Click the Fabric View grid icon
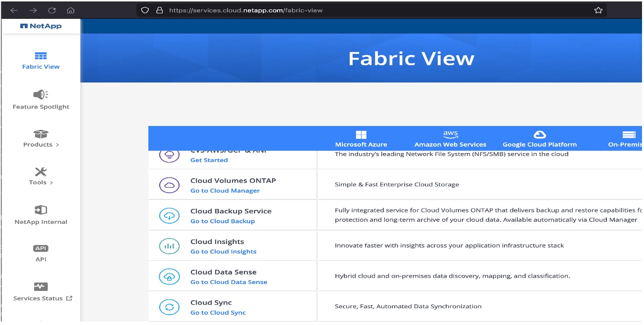The image size is (644, 325). pos(41,56)
